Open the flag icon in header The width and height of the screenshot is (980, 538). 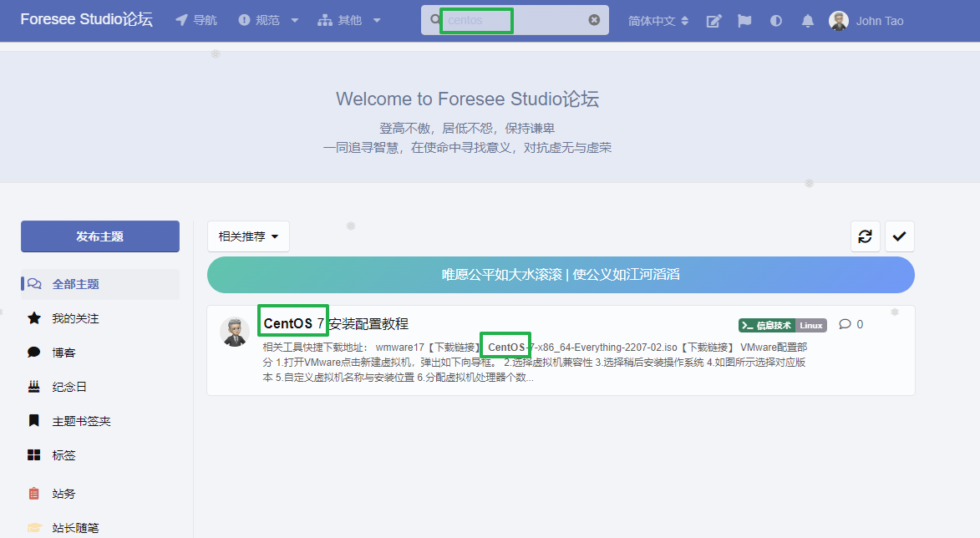pyautogui.click(x=744, y=21)
